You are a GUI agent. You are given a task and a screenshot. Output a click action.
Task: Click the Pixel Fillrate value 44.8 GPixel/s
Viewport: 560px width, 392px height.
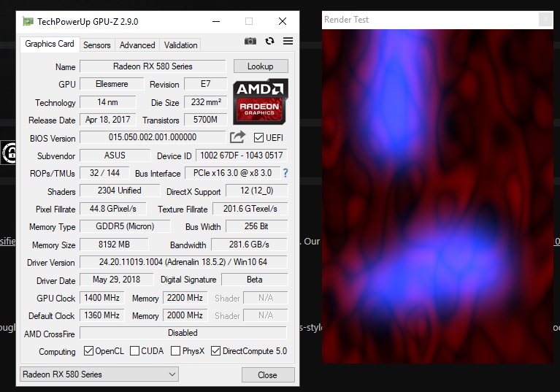click(x=113, y=209)
